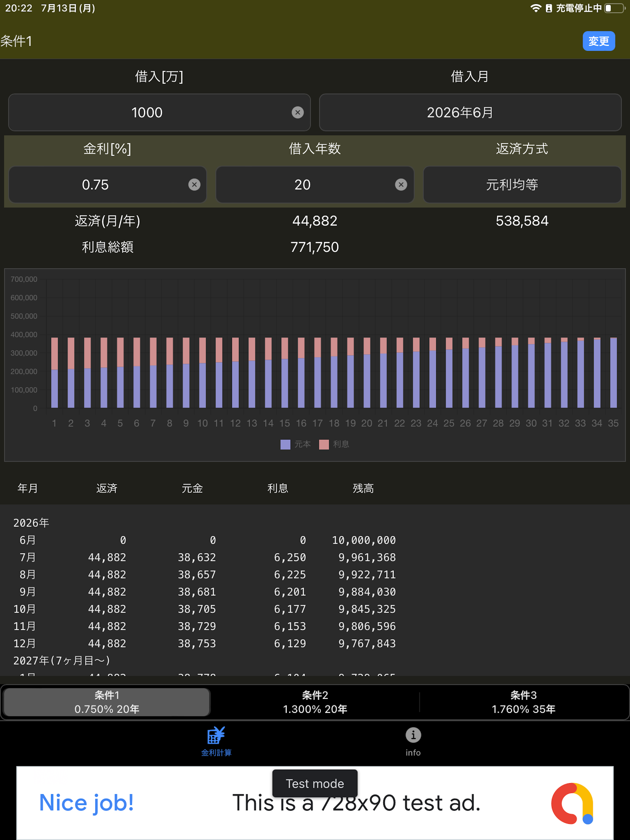Viewport: 630px width, 840px height.
Task: Toggle the 利息 legend swatch
Action: point(324,444)
